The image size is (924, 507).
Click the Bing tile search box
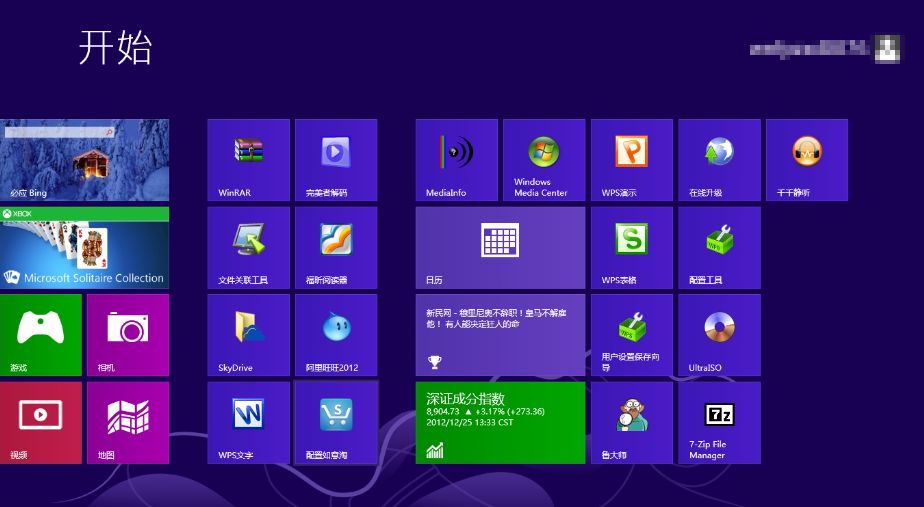60,132
